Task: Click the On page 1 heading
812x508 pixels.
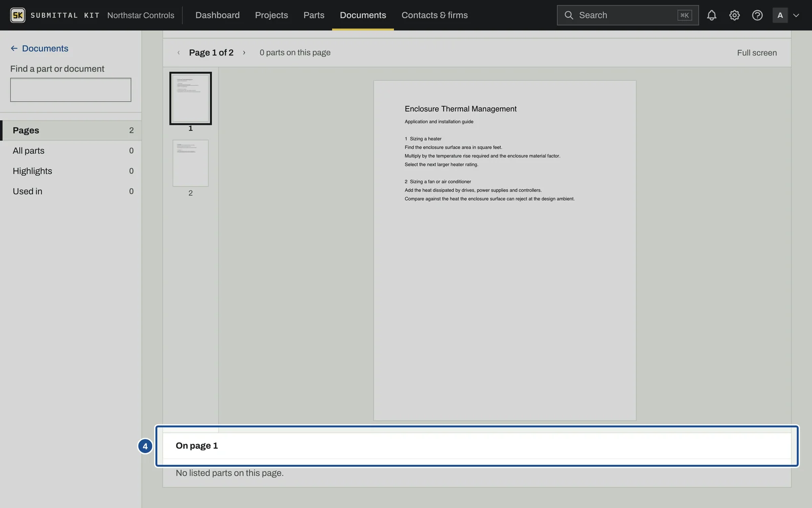Action: pos(197,446)
